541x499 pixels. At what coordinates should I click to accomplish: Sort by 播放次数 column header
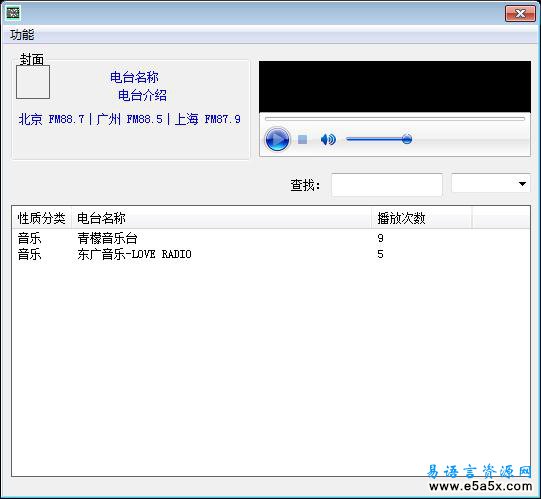coord(421,218)
